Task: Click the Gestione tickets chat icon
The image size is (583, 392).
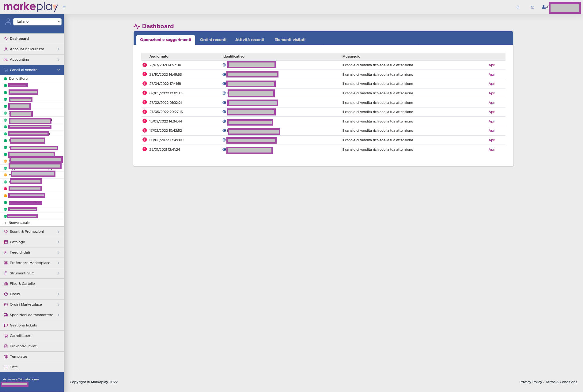Action: (x=6, y=325)
